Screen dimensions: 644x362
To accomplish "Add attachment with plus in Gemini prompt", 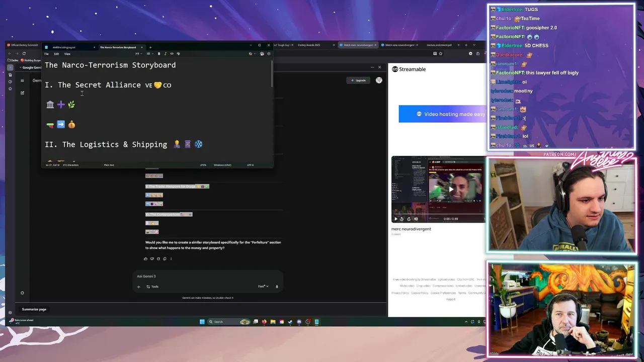I will point(138,287).
